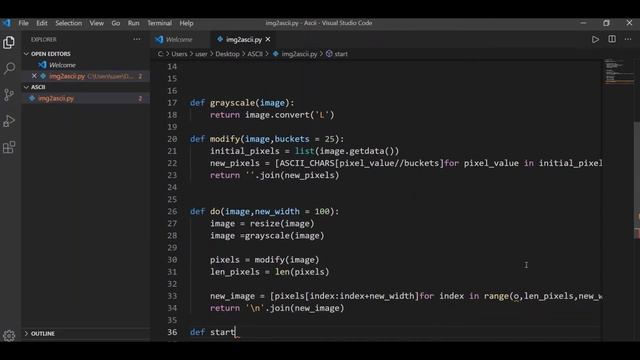Click the minimap code overview
This screenshot has width=640, height=360.
[x=619, y=72]
